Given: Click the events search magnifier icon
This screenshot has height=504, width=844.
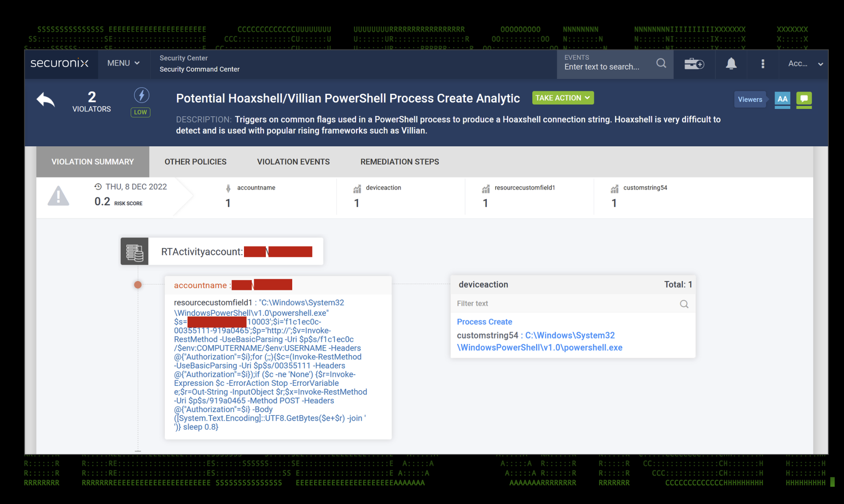Looking at the screenshot, I should (x=661, y=63).
